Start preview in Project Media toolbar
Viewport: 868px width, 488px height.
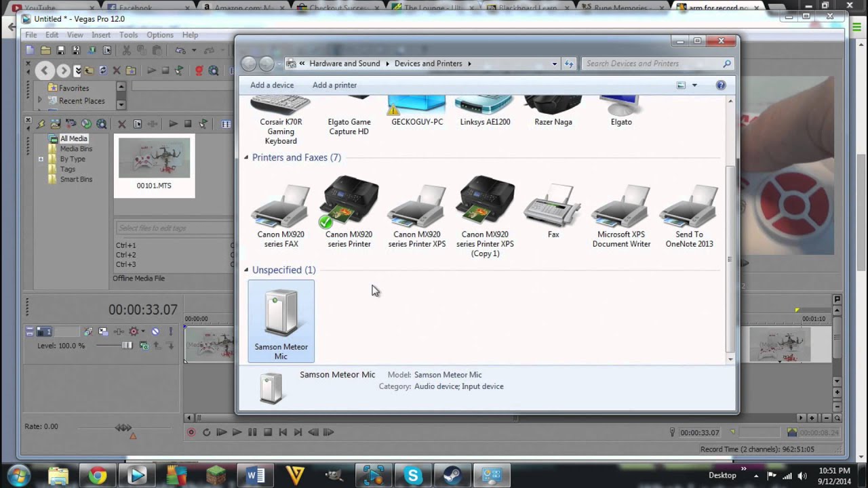pos(173,124)
